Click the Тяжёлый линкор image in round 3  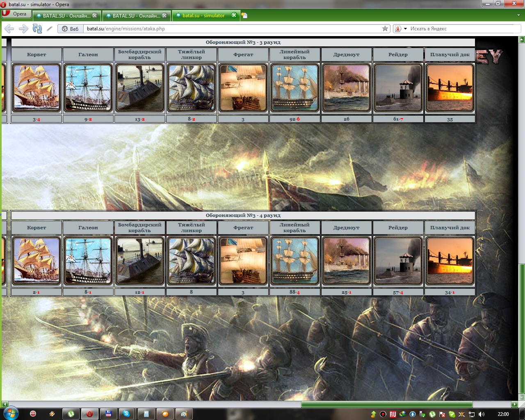click(192, 88)
